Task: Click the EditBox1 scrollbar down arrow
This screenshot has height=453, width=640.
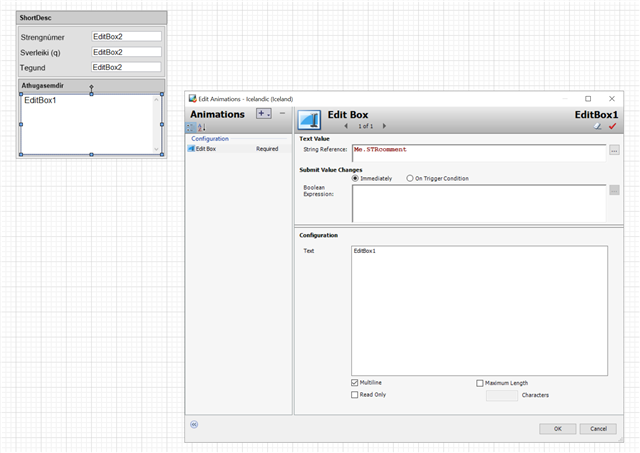Action: pyautogui.click(x=156, y=149)
